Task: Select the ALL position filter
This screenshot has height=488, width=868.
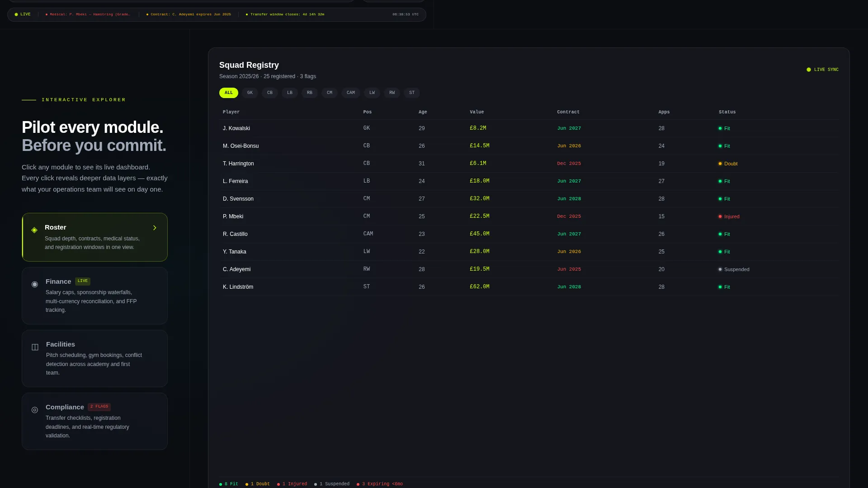Action: coord(229,93)
